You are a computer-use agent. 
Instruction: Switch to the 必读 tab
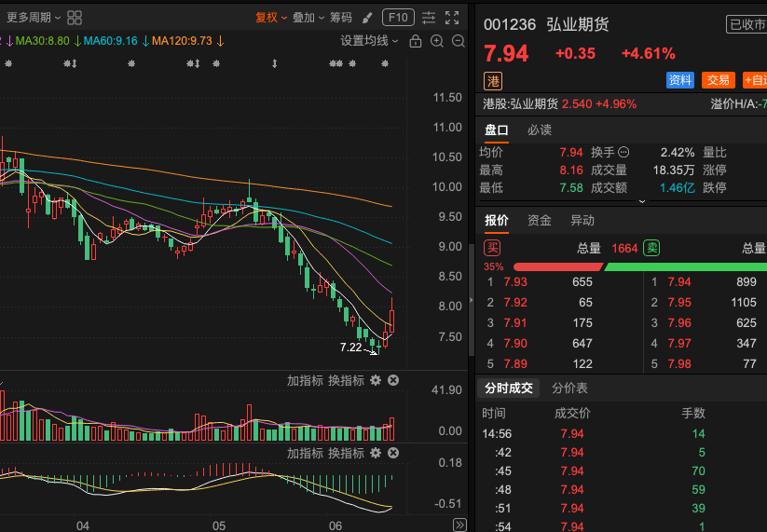point(540,130)
